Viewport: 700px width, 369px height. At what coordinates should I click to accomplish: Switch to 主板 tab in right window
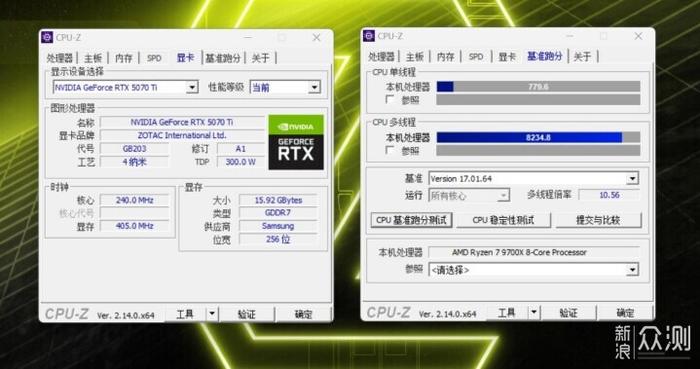click(x=415, y=57)
